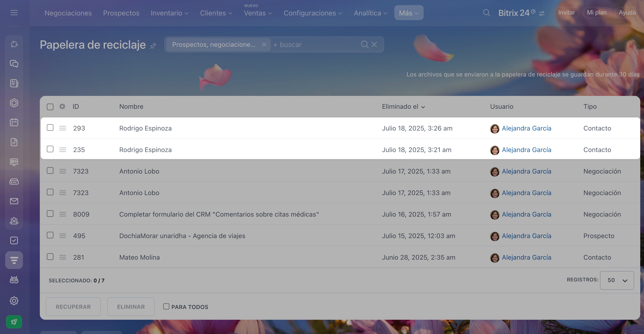Expand the Más menu
Image resolution: width=644 pixels, height=334 pixels.
pos(409,13)
